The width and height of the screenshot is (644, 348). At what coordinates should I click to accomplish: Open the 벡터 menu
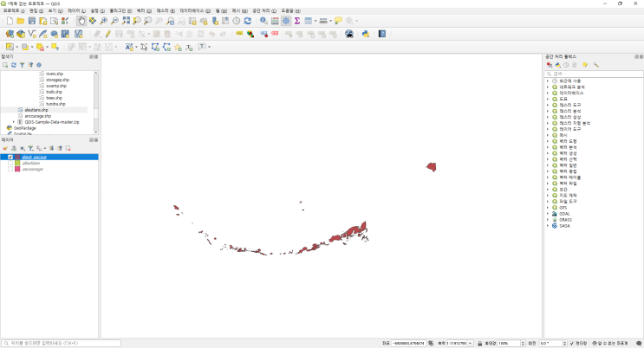coord(142,10)
